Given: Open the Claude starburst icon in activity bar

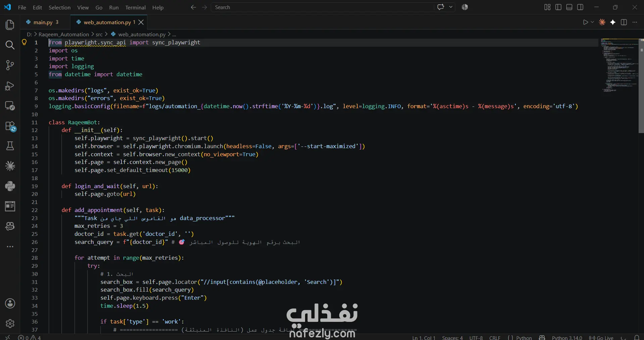Looking at the screenshot, I should click(x=10, y=166).
